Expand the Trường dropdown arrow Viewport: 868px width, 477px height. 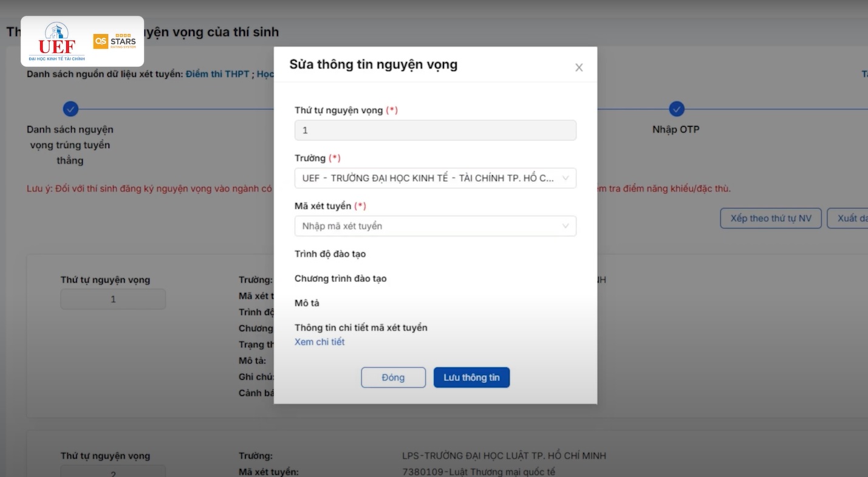[x=565, y=179]
